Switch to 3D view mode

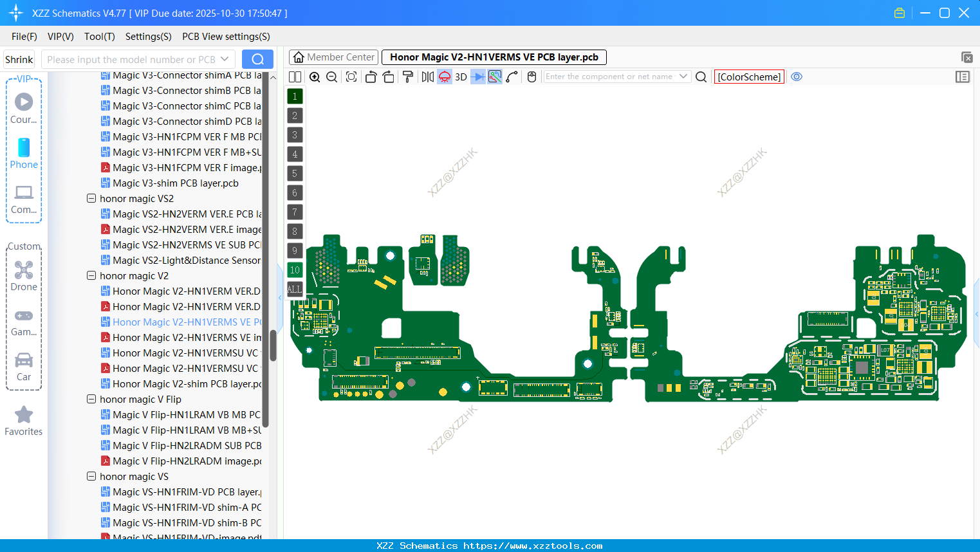461,77
